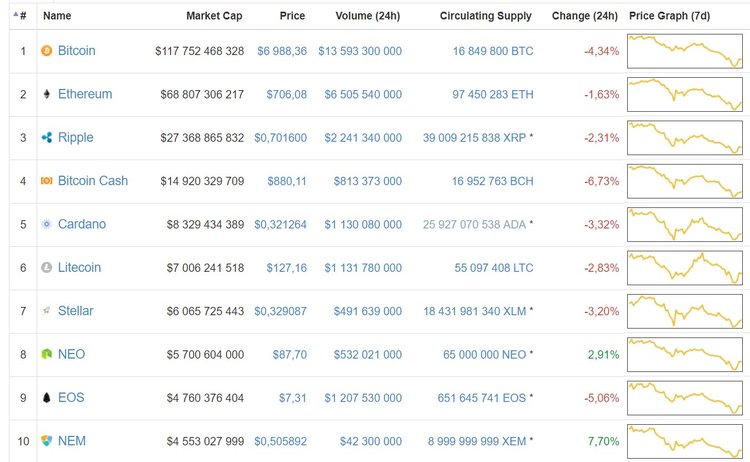Sort by Change (24h) column header
Screen dimensions: 750x462
[x=584, y=16]
